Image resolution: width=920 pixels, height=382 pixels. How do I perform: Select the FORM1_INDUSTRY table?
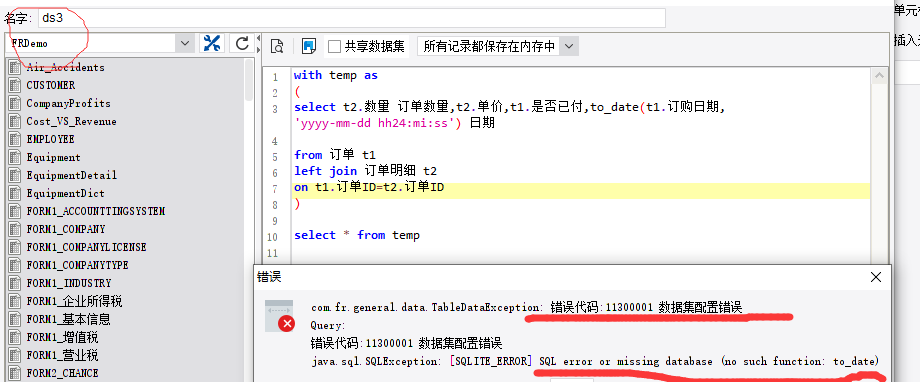[x=69, y=283]
